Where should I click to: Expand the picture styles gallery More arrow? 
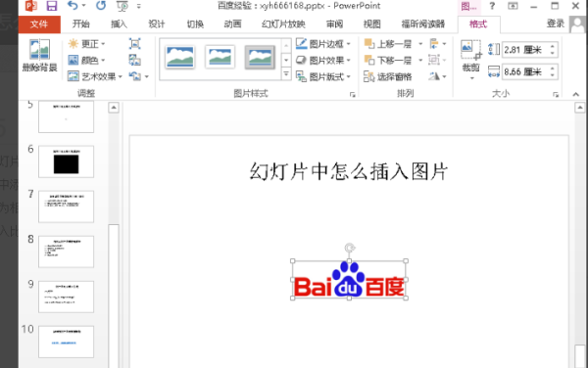point(286,73)
